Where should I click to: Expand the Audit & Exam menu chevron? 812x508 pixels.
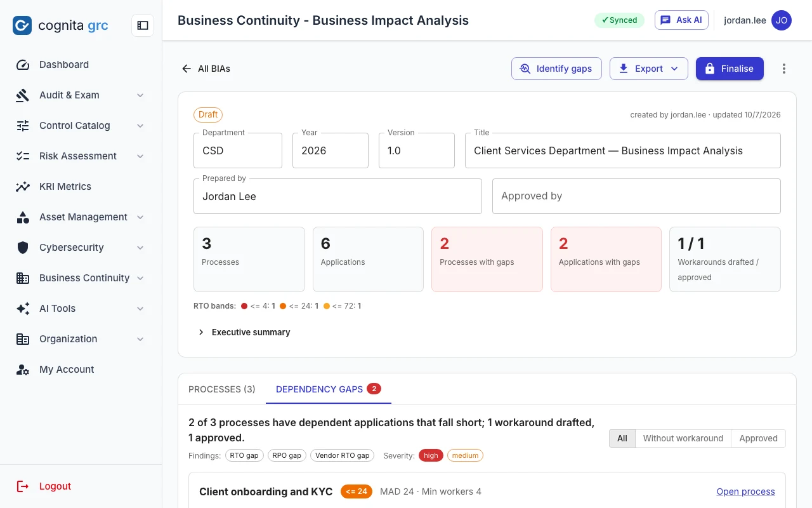(140, 95)
